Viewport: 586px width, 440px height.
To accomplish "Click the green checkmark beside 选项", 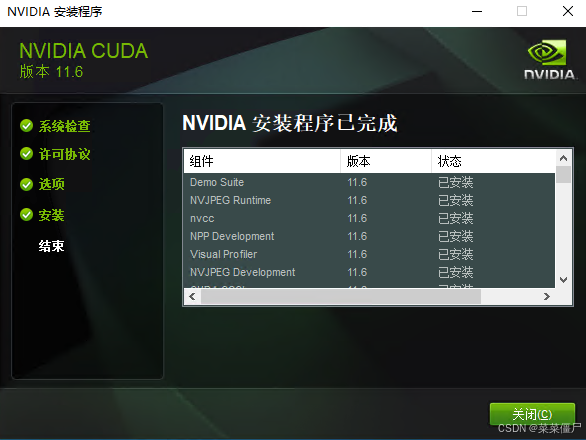I will tap(27, 184).
